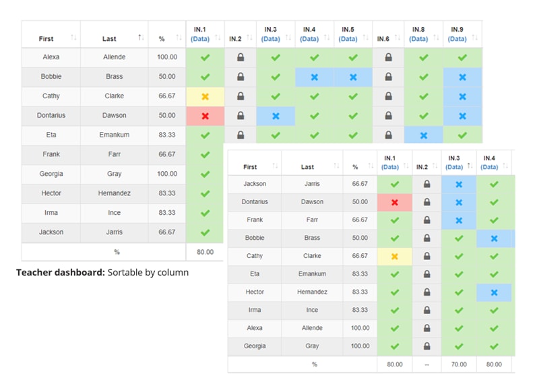Click Dontarius's lock icon in IN.6 column

pos(388,116)
